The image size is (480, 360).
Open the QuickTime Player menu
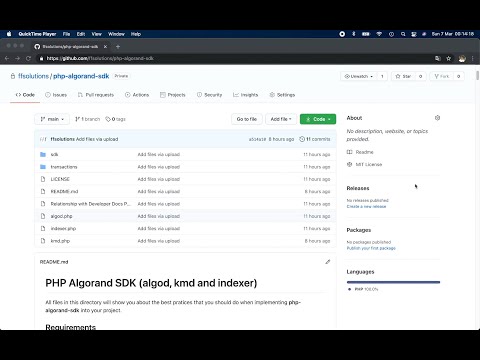37,34
